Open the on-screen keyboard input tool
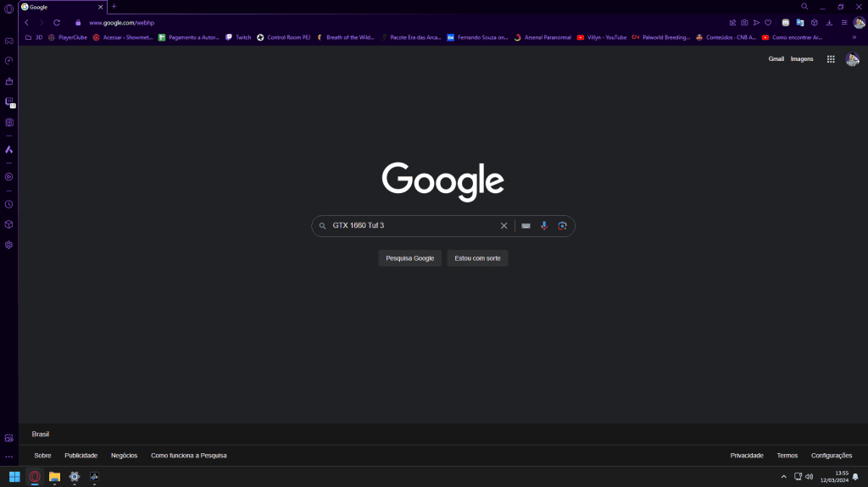Screen dimensions: 868x487 tap(526, 226)
